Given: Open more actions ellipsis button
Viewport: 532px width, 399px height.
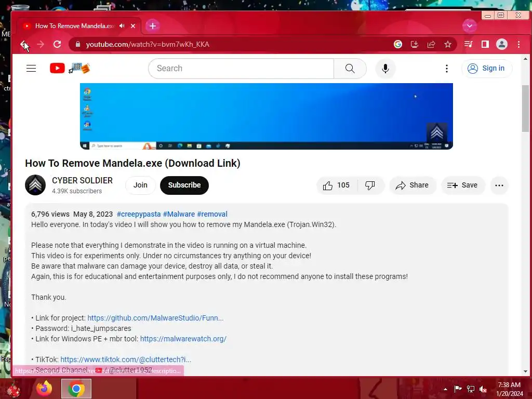Looking at the screenshot, I should click(x=499, y=185).
